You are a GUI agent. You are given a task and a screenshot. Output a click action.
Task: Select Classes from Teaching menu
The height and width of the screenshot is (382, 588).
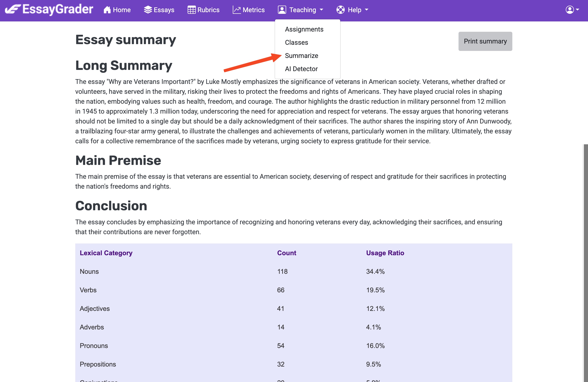point(296,42)
